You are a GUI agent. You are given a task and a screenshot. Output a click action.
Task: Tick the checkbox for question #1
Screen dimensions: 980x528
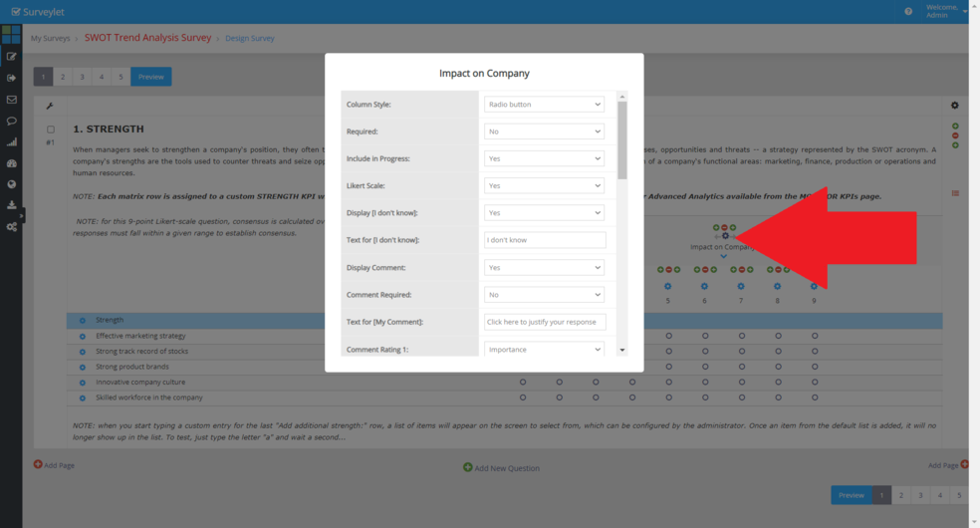tap(51, 130)
